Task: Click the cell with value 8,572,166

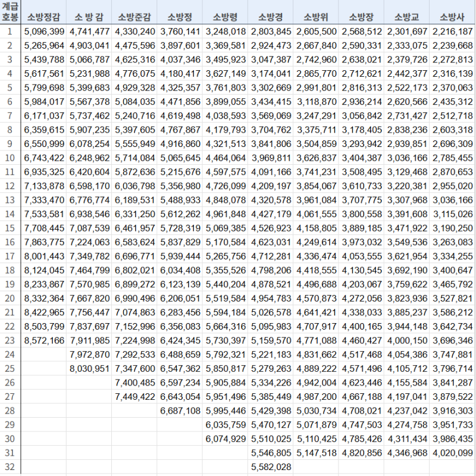Action: click(x=43, y=340)
